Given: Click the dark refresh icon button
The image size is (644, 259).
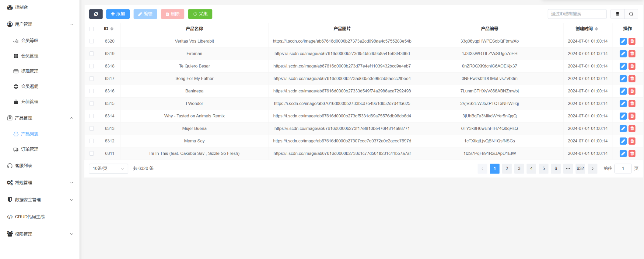Looking at the screenshot, I should [x=96, y=14].
